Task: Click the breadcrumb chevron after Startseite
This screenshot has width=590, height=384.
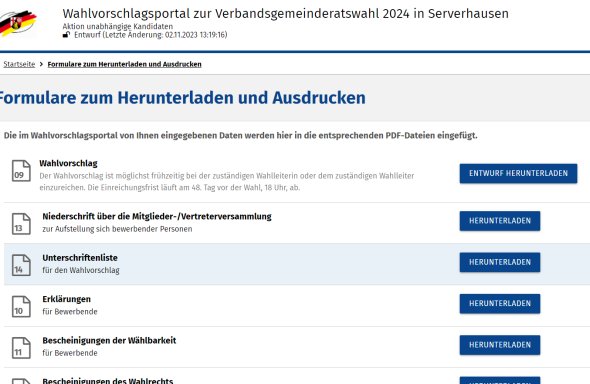Action: (x=41, y=64)
